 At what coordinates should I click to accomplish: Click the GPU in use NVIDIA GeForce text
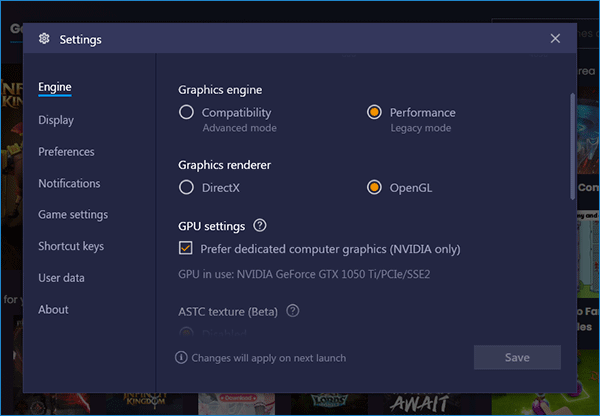coord(304,274)
